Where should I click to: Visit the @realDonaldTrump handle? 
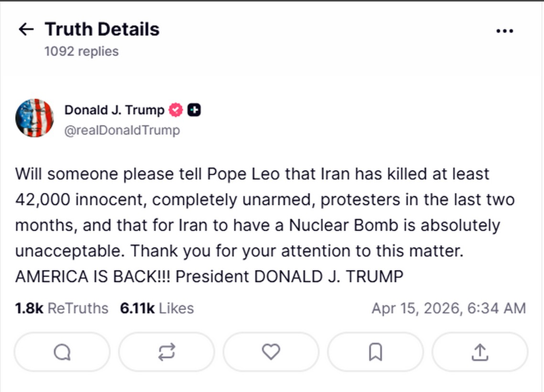point(122,131)
